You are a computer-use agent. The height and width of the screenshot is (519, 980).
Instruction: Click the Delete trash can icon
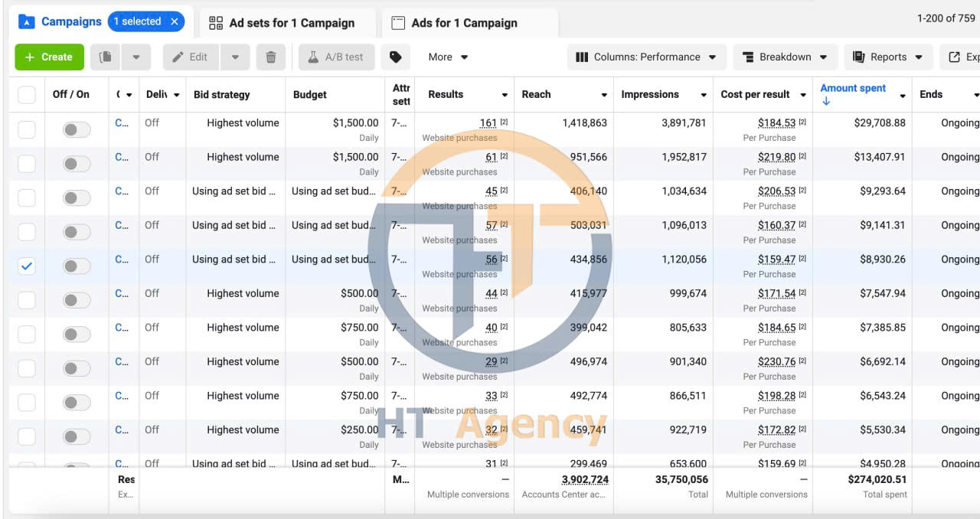(271, 57)
